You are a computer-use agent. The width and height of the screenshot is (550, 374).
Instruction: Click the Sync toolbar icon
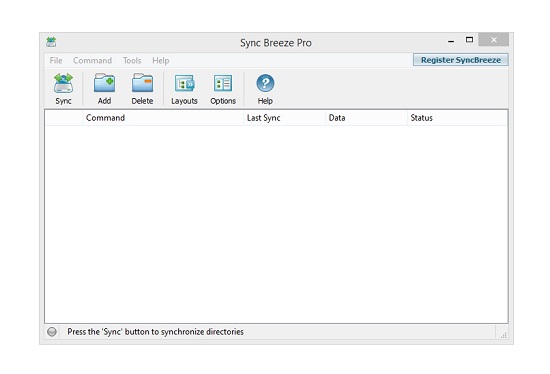63,83
